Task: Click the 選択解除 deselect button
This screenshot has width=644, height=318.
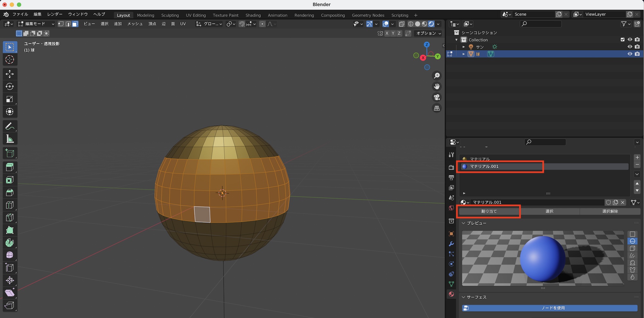Action: point(610,211)
